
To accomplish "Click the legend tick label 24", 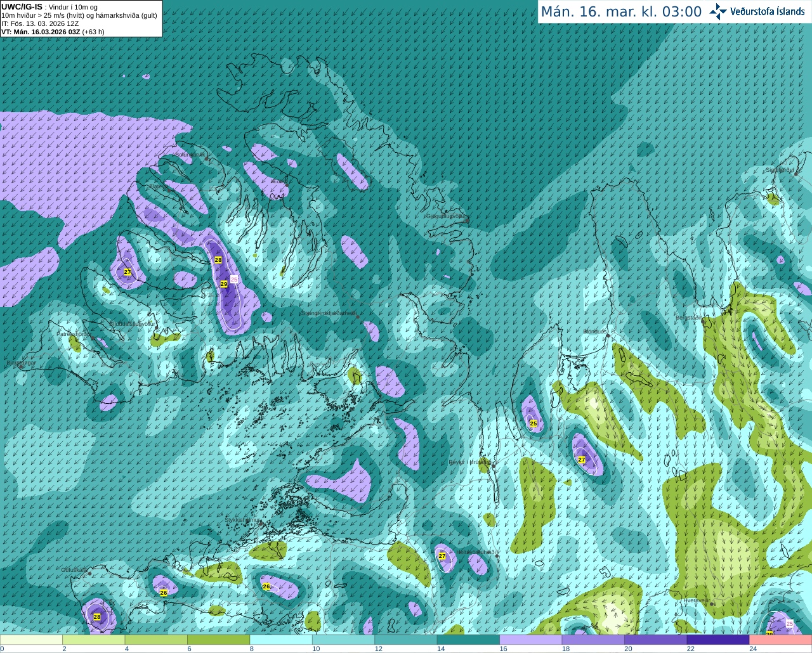I will tap(753, 649).
